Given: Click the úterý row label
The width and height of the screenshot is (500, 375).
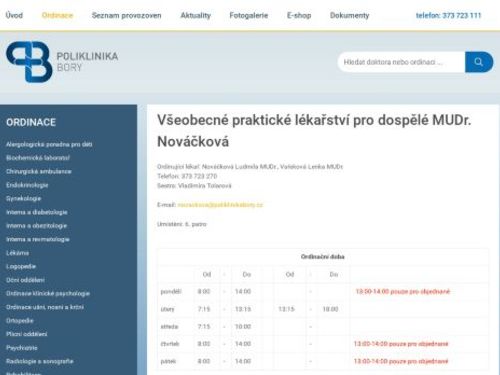Looking at the screenshot, I should [167, 309].
